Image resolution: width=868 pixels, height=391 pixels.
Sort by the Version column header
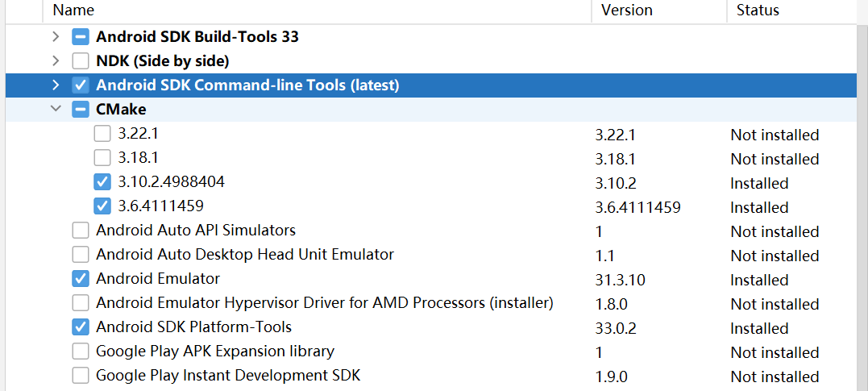click(x=626, y=10)
